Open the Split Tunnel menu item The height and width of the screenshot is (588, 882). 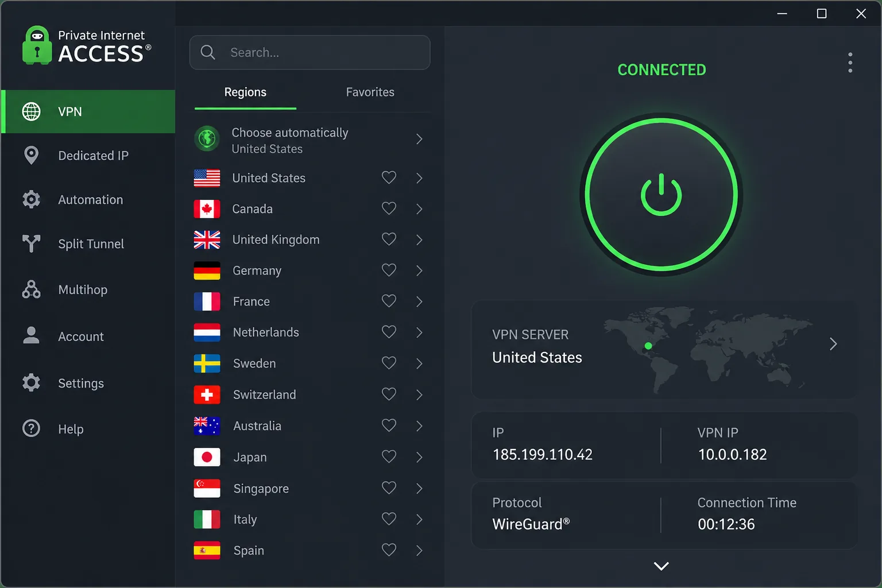click(x=88, y=243)
